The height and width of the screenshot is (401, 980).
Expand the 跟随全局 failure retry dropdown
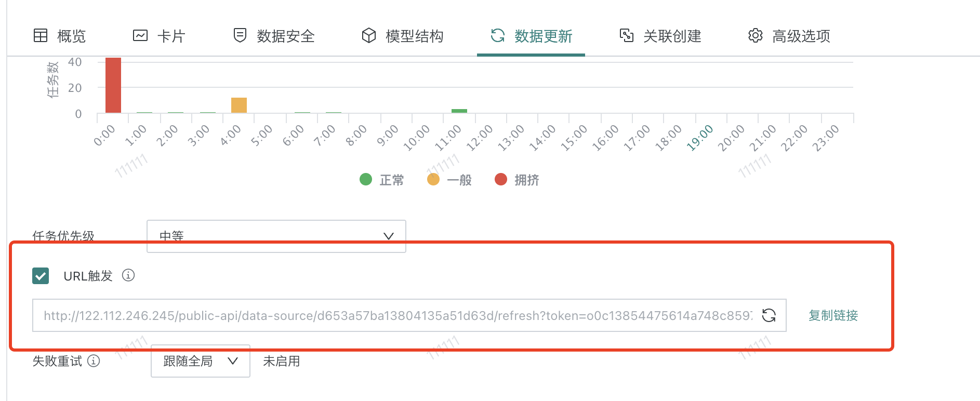[201, 361]
